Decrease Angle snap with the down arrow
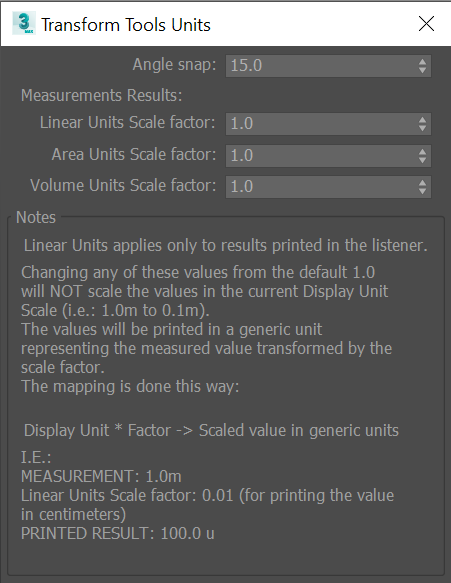Viewport: 451px width, 583px height. click(x=422, y=70)
